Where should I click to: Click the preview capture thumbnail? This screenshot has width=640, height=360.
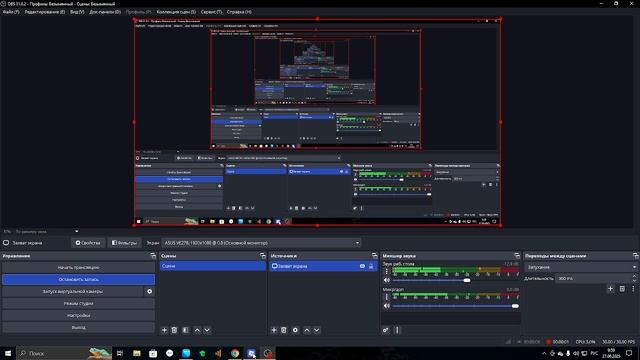pos(318,122)
